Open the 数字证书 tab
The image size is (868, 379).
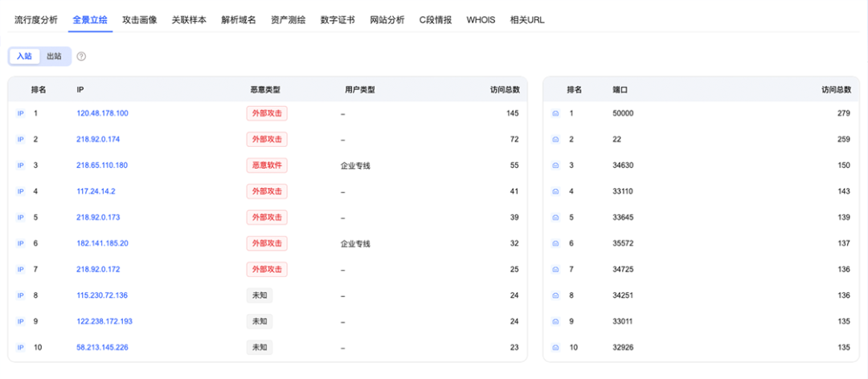click(x=338, y=20)
